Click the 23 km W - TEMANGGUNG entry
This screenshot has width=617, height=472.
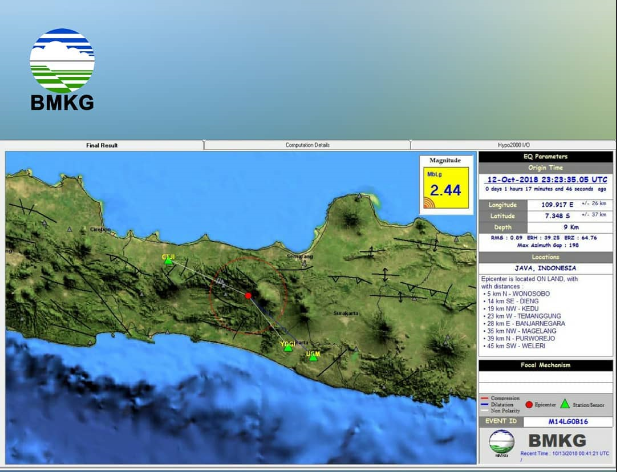tap(522, 316)
